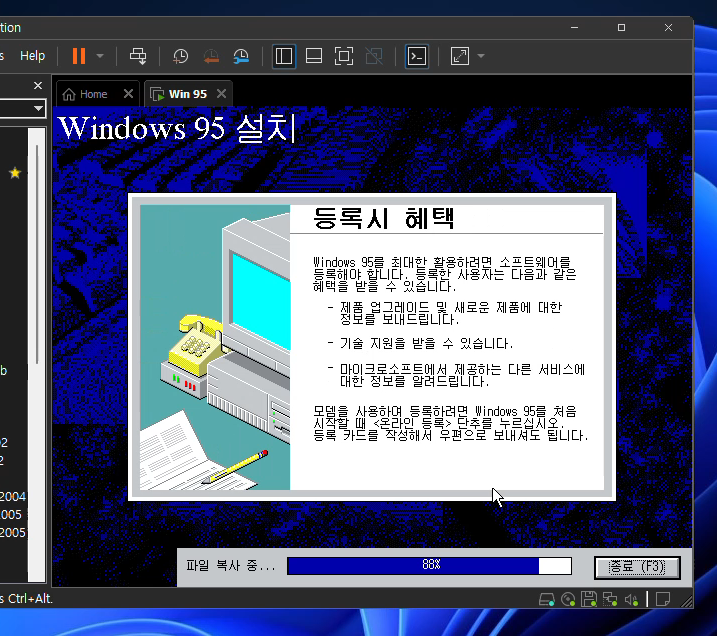The image size is (717, 636).
Task: Open the message log note icon
Action: pyautogui.click(x=663, y=599)
